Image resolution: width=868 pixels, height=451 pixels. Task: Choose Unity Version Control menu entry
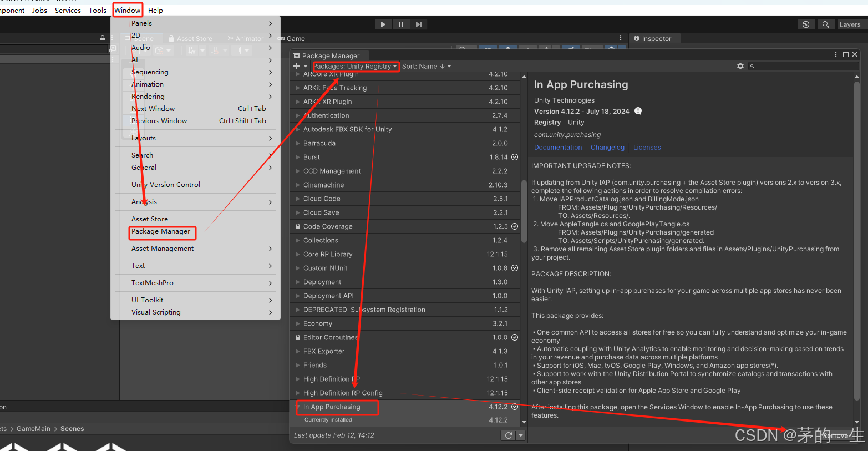click(195, 185)
